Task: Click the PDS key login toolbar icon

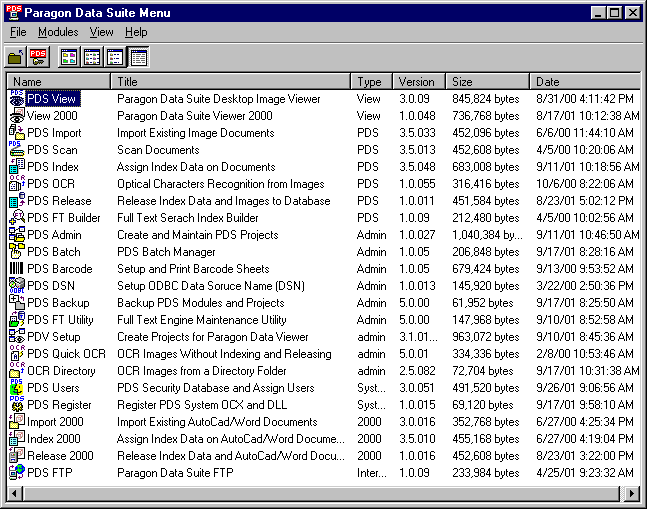Action: (38, 57)
